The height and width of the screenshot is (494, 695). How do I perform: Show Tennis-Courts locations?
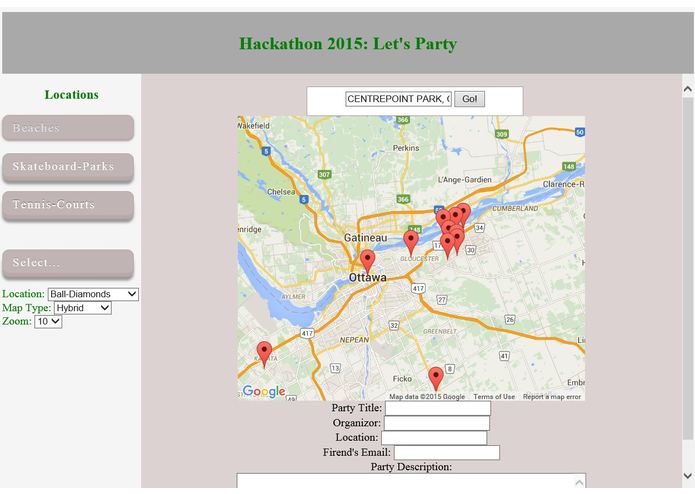coord(68,205)
